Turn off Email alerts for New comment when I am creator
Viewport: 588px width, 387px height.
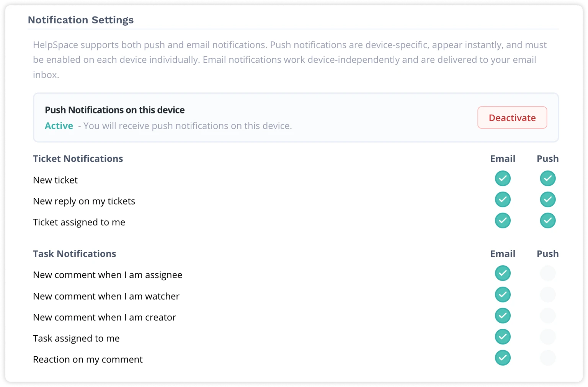(x=503, y=315)
